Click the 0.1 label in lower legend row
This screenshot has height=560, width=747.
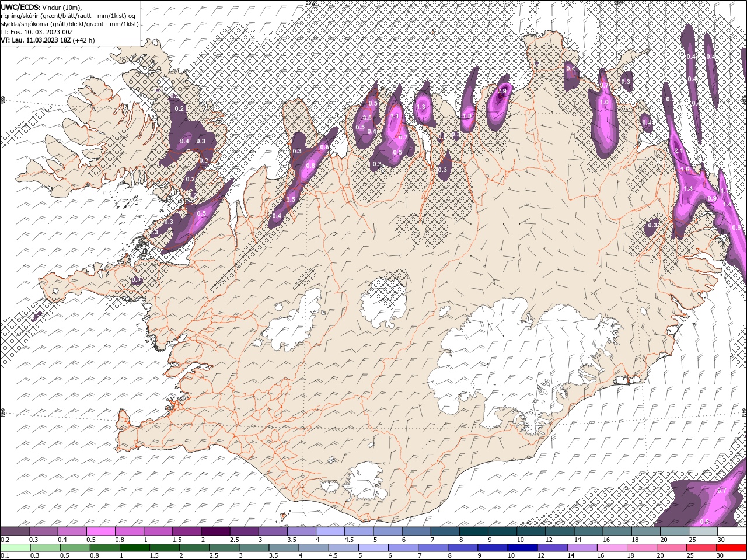tap(5, 556)
